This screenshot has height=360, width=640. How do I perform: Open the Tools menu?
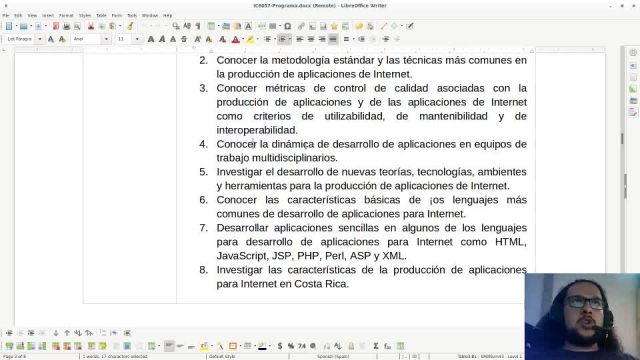coord(132,16)
